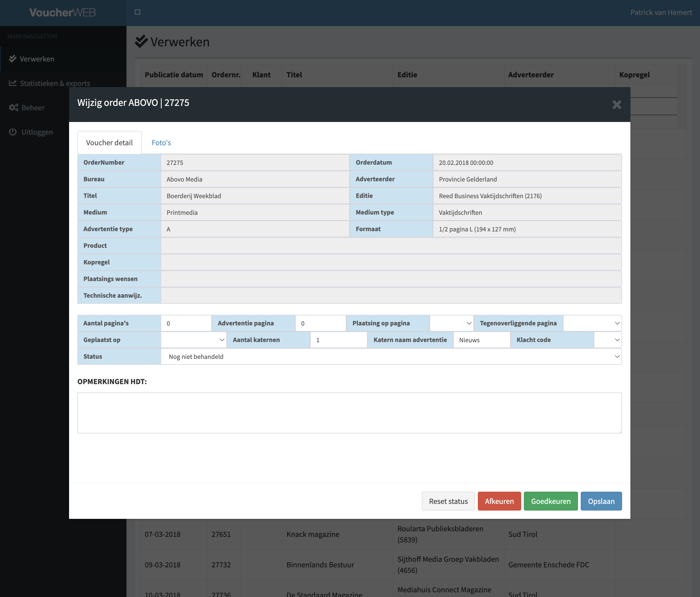Open the Klacht code dropdown
Image resolution: width=700 pixels, height=597 pixels.
607,340
